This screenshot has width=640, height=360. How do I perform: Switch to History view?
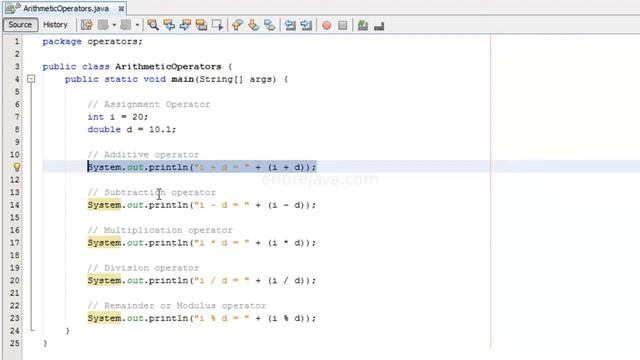[55, 25]
